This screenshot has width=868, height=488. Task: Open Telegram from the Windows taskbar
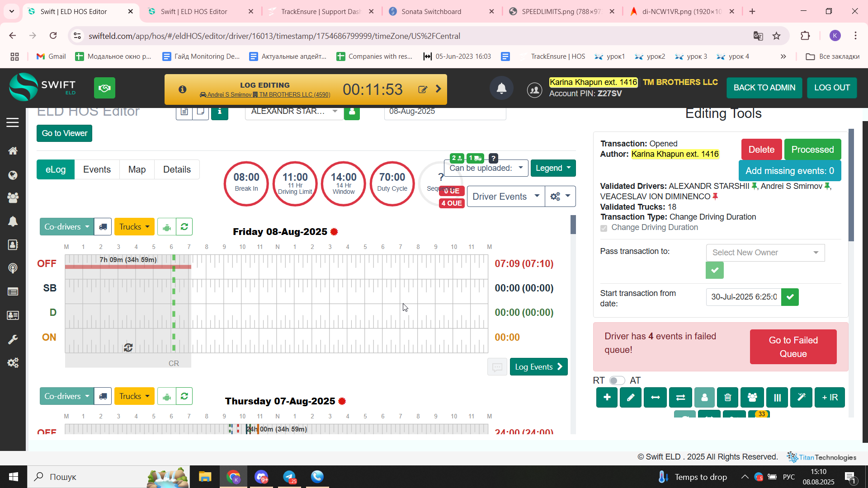pos(289,477)
